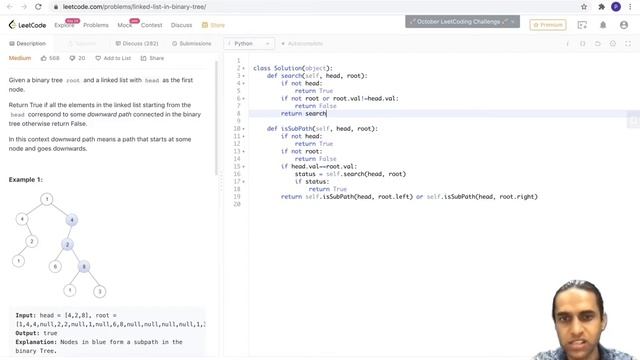Visit the Store link
The image size is (640, 360).
213,25
